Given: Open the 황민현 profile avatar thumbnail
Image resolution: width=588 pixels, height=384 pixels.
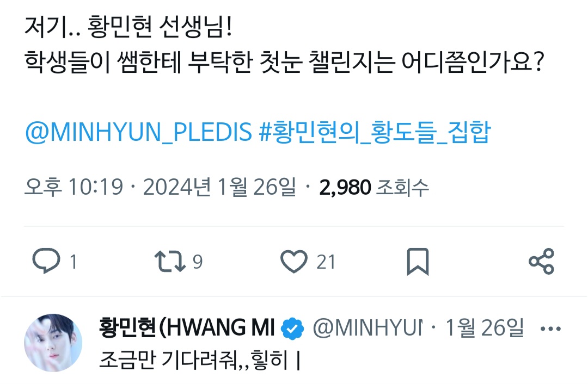Looking at the screenshot, I should pos(53,343).
